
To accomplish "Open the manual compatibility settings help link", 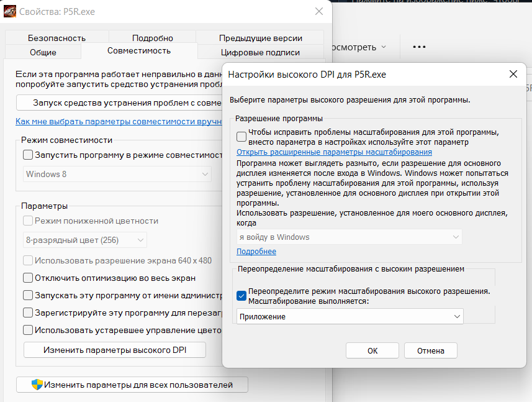I will click(x=119, y=121).
